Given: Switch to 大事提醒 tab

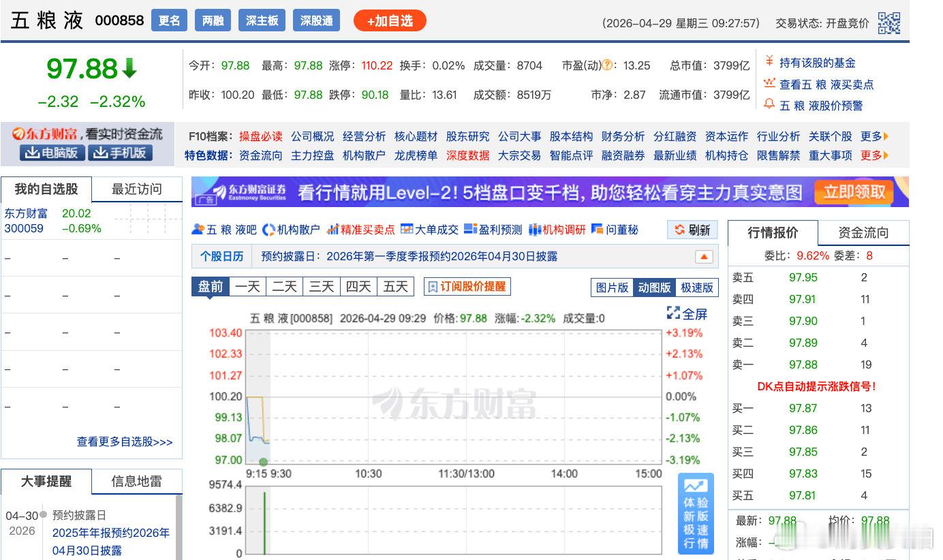Looking at the screenshot, I should (x=46, y=481).
